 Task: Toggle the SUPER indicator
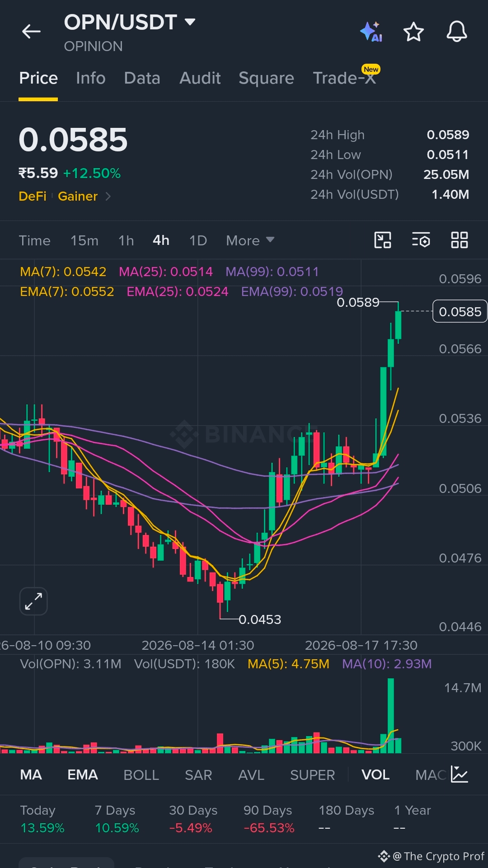tap(313, 774)
